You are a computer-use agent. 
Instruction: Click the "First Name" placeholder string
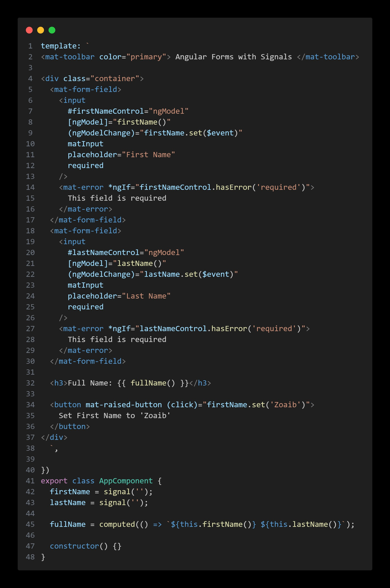pos(149,154)
